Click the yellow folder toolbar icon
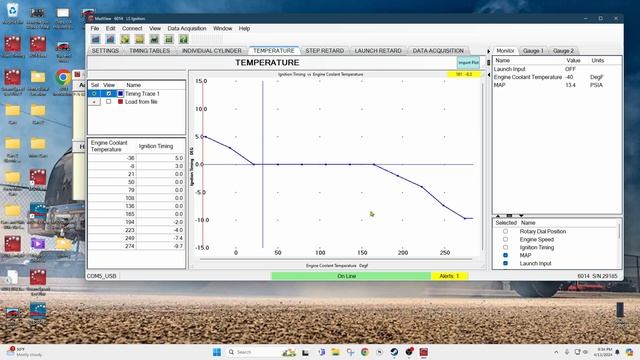Viewport: 640px width, 360px height. 140,39
